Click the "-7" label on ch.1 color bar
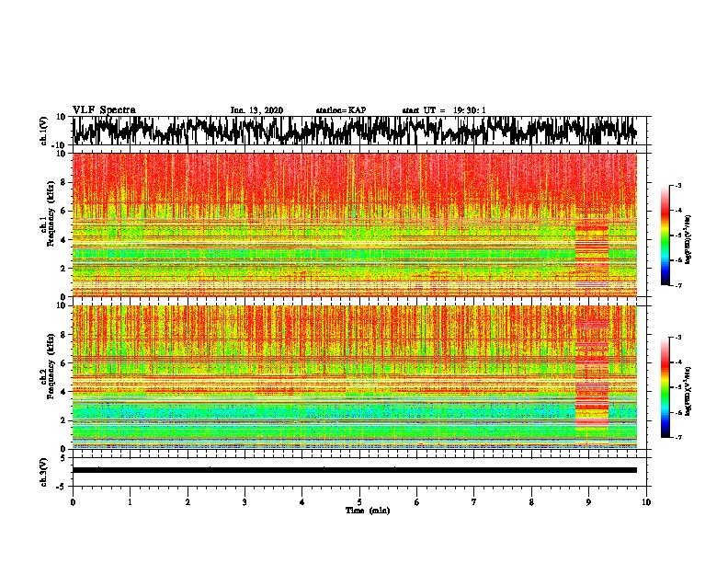 coord(677,285)
